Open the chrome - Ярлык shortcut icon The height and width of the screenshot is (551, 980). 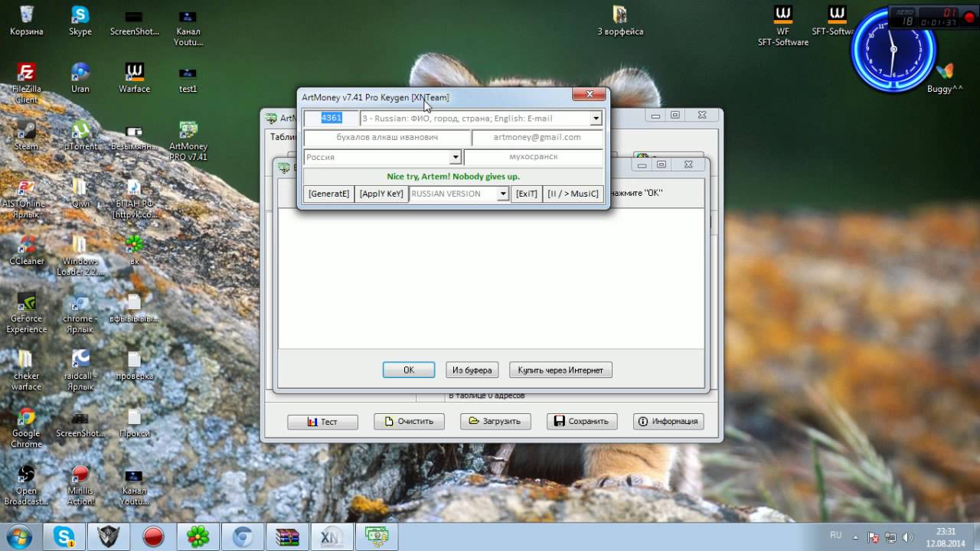tap(79, 312)
